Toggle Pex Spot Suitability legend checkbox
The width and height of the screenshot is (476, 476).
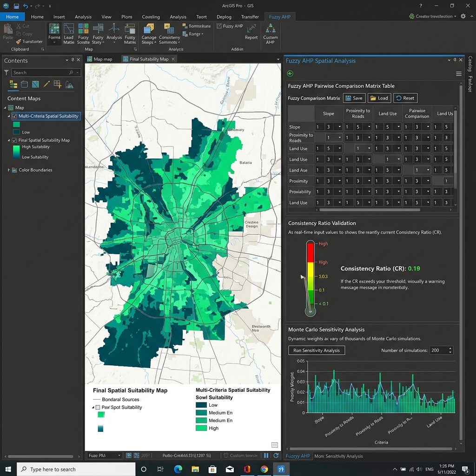(x=98, y=407)
